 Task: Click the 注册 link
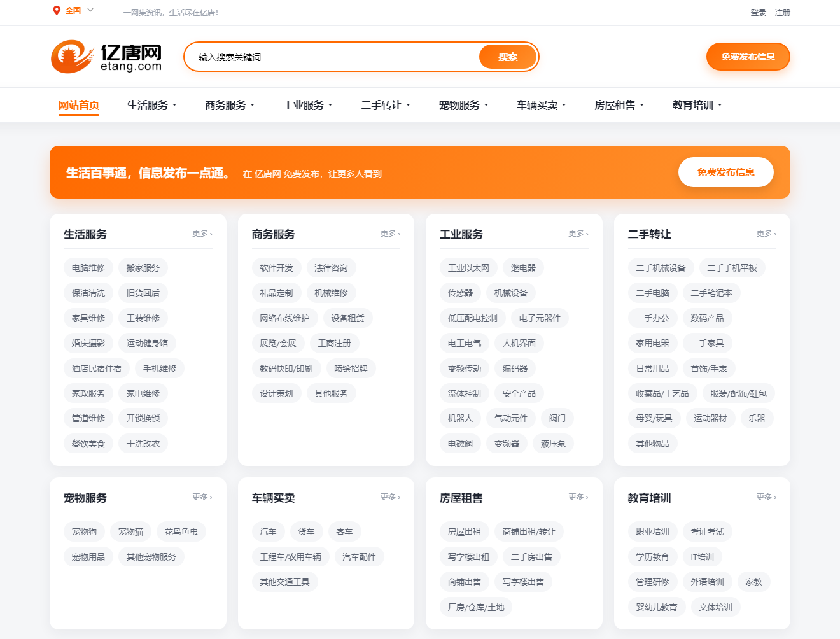pos(782,13)
